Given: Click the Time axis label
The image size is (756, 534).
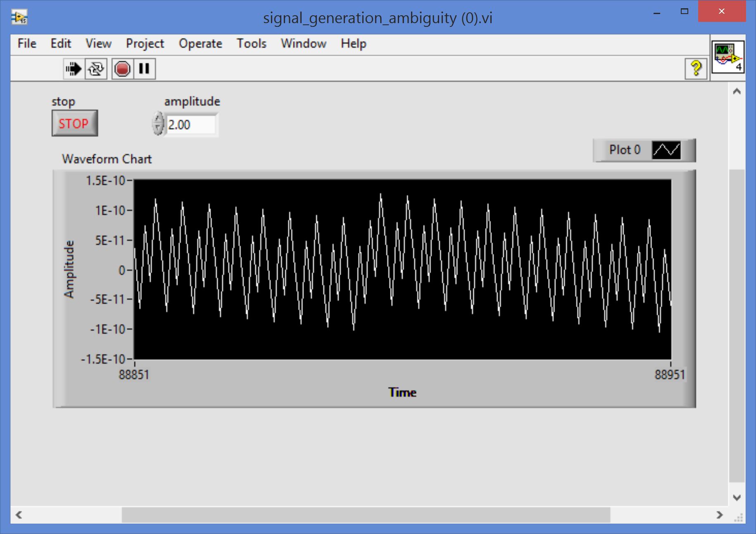Looking at the screenshot, I should click(402, 392).
